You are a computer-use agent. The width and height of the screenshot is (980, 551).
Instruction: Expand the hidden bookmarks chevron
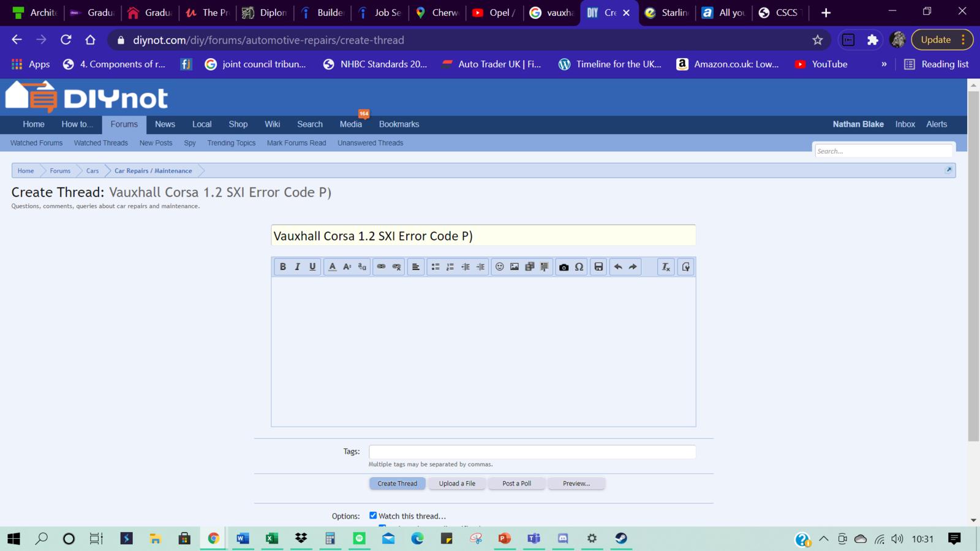[x=884, y=64]
